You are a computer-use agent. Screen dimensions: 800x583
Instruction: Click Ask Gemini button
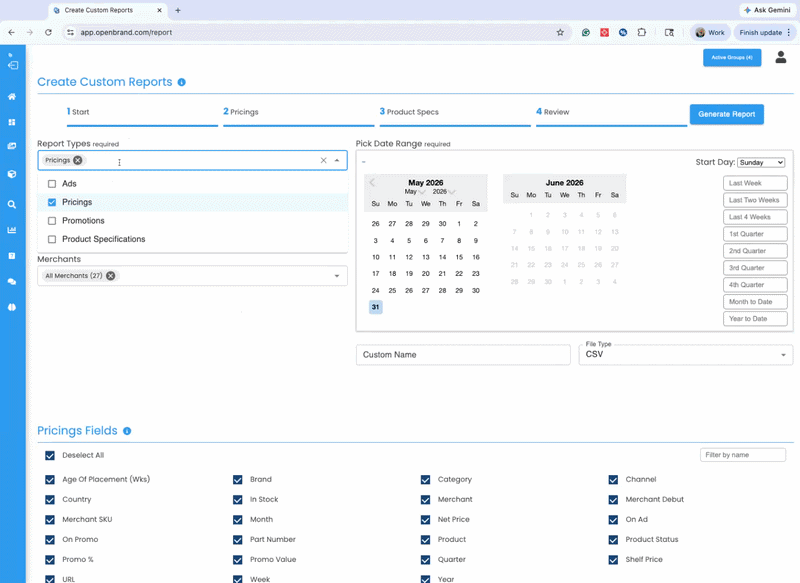tap(767, 10)
